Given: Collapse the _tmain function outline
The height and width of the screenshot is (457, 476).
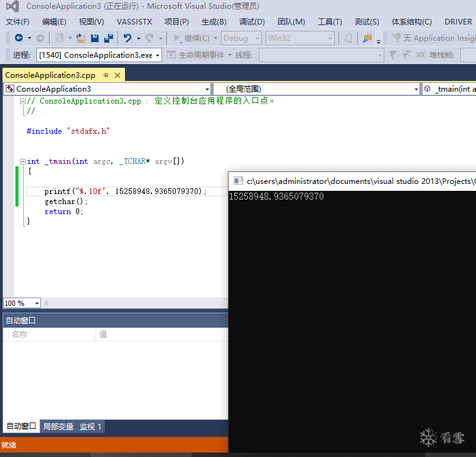Looking at the screenshot, I should (23, 162).
